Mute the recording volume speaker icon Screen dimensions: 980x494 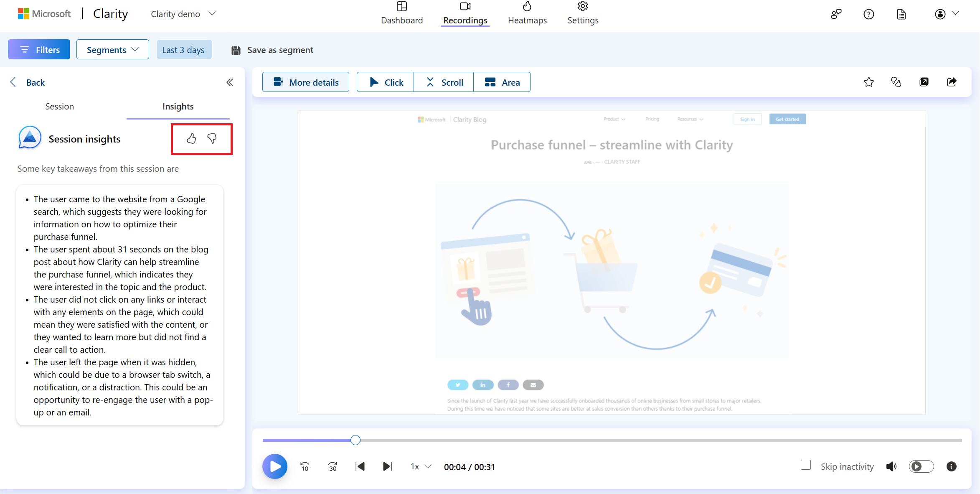click(891, 466)
